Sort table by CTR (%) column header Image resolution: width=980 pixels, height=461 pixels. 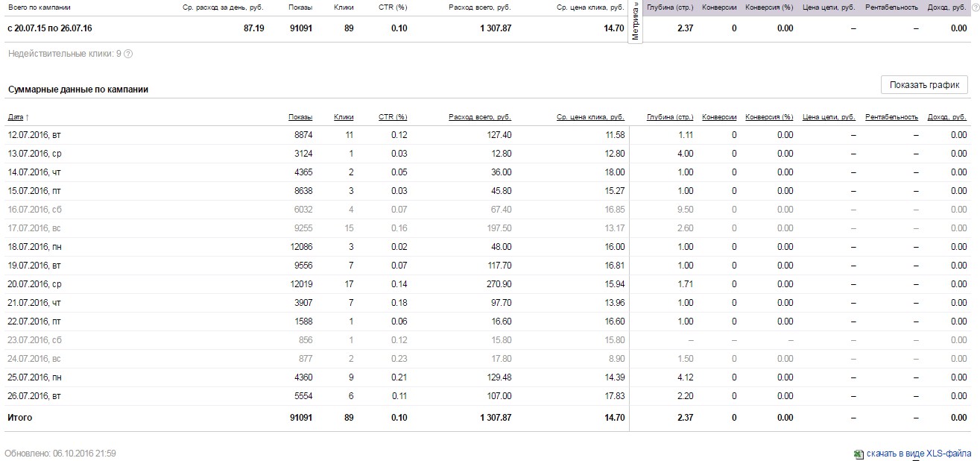[x=393, y=117]
